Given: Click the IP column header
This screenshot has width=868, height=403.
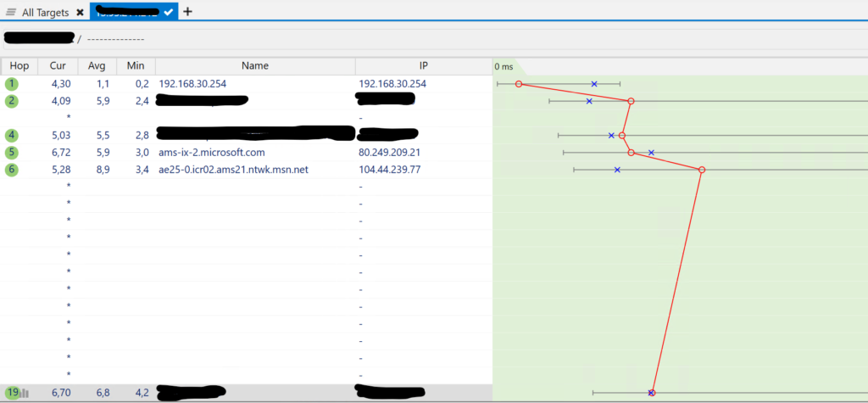Looking at the screenshot, I should click(423, 66).
